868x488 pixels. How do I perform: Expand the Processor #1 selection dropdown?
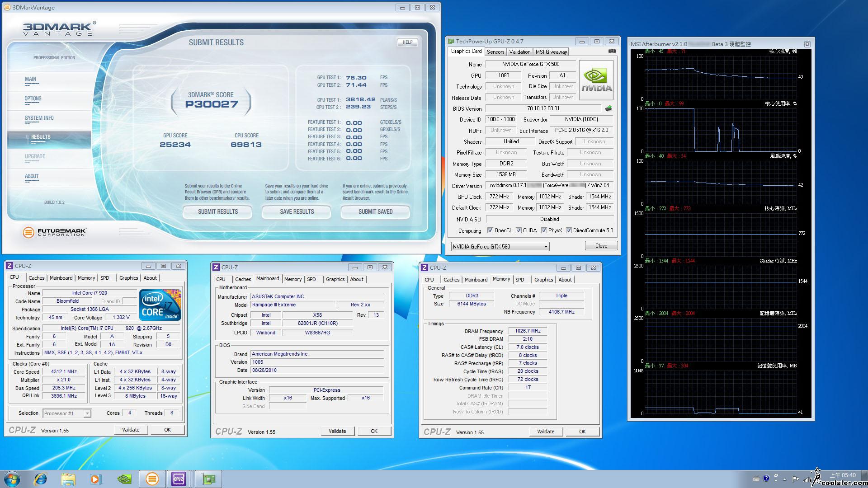point(87,413)
